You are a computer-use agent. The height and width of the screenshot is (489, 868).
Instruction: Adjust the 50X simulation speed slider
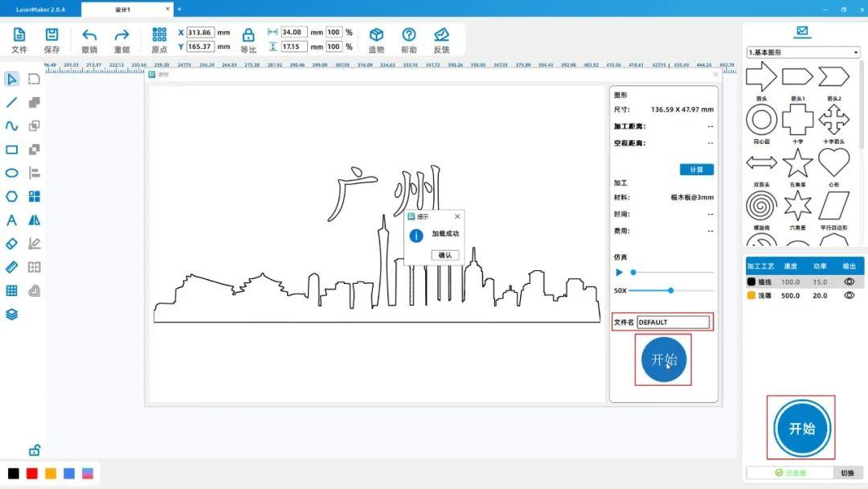(x=670, y=290)
